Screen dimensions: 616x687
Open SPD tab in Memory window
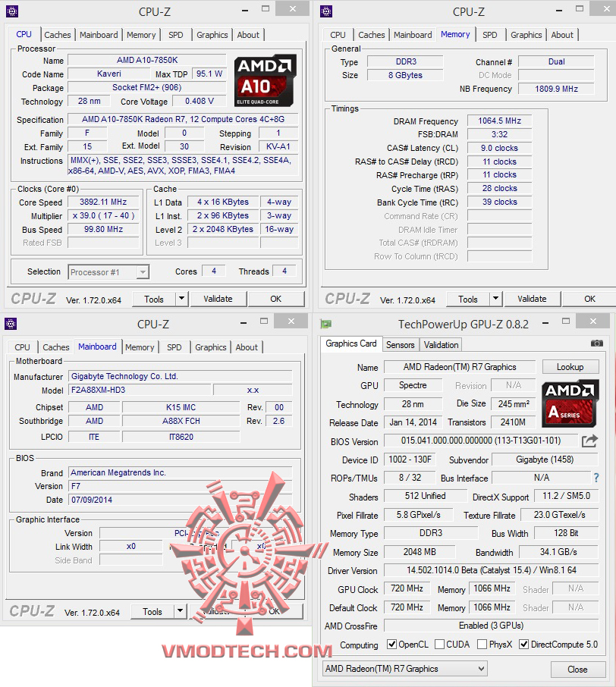click(490, 35)
